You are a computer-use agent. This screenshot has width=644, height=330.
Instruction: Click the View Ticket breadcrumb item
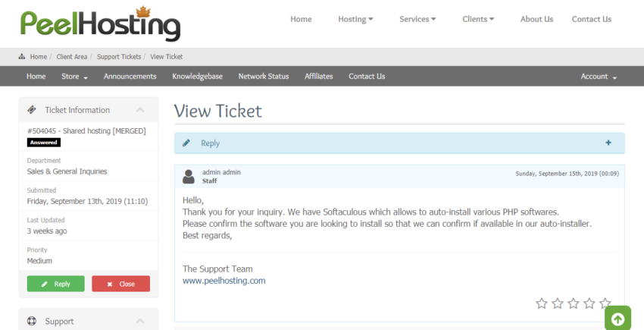167,57
